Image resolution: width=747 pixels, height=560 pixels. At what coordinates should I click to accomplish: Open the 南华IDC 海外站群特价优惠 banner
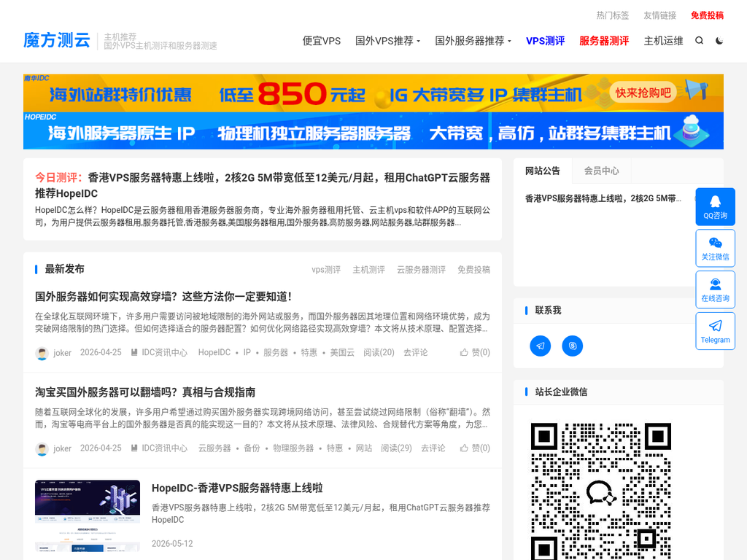373,93
